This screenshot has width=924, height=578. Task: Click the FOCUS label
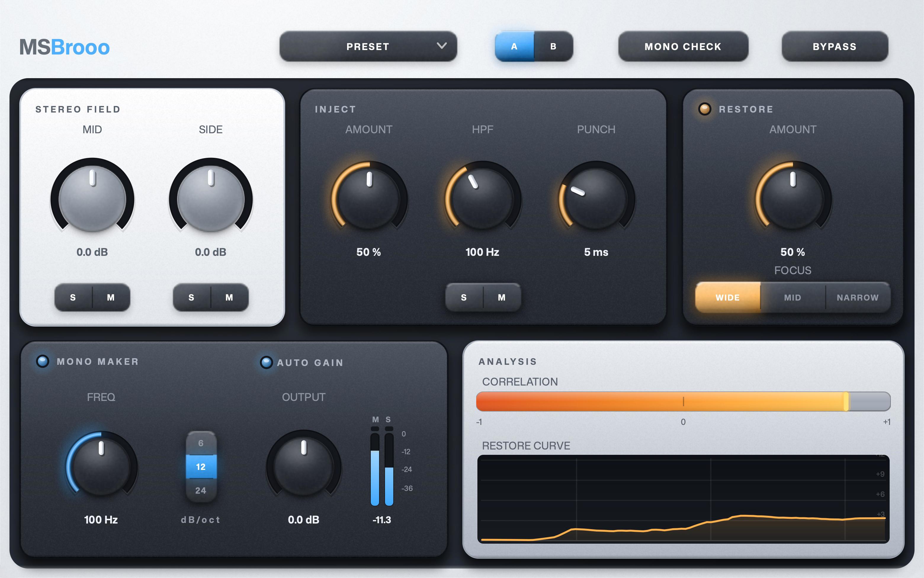click(793, 271)
